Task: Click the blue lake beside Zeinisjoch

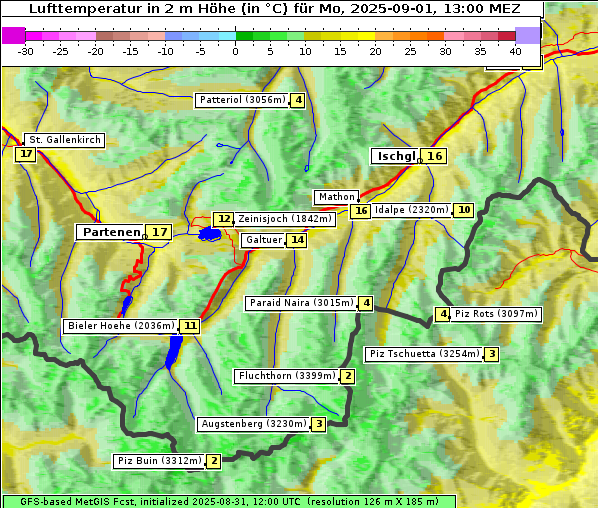Action: (x=210, y=233)
